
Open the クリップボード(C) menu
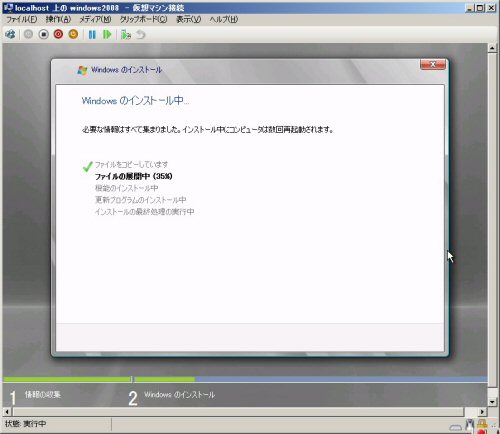[143, 19]
